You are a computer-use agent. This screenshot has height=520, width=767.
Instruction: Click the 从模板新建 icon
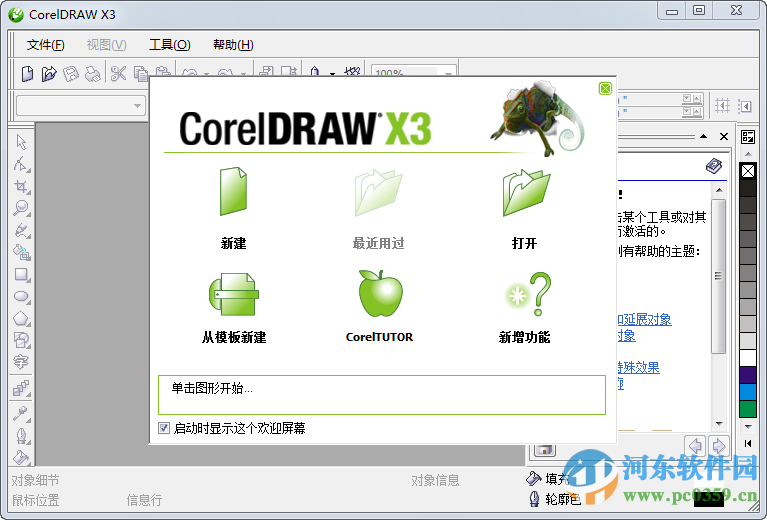coord(233,294)
